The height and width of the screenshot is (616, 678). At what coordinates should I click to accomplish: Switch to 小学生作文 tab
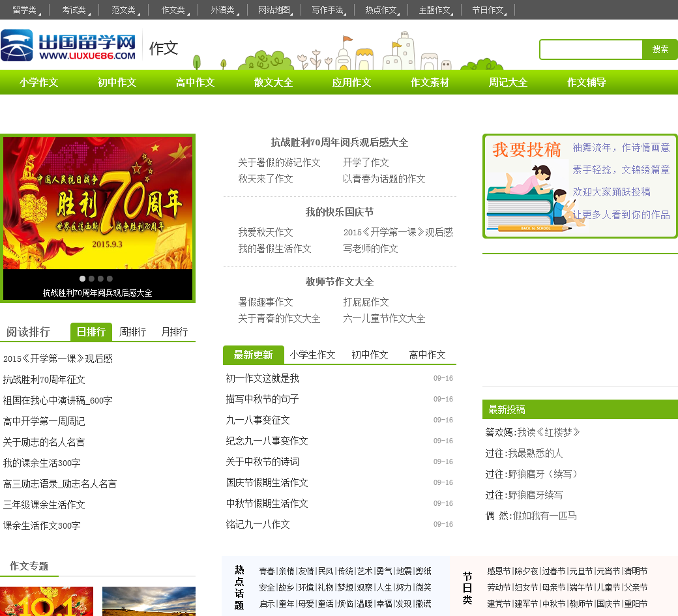(x=313, y=355)
